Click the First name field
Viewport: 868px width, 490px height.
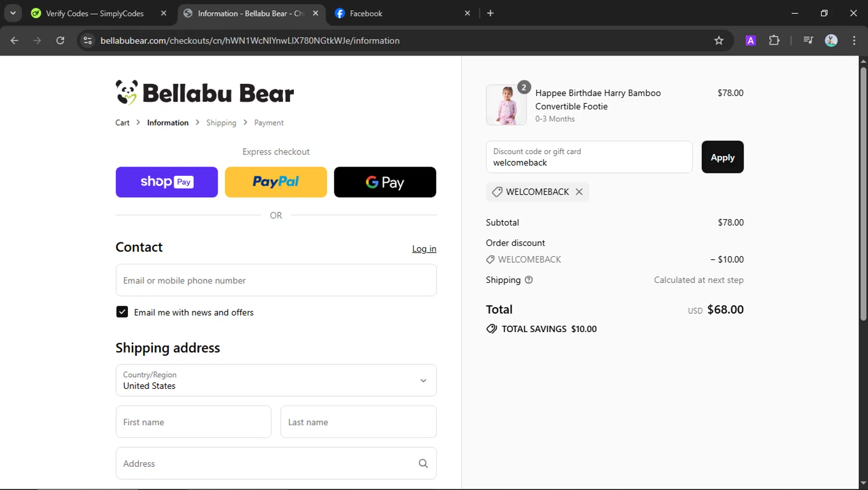(x=193, y=422)
